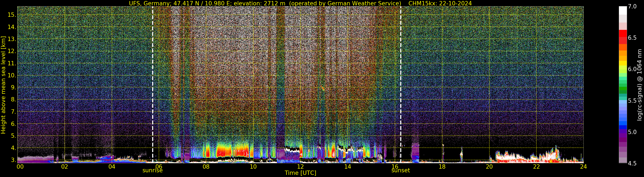
Task: Click the "8." height tick label
Action: point(13,100)
